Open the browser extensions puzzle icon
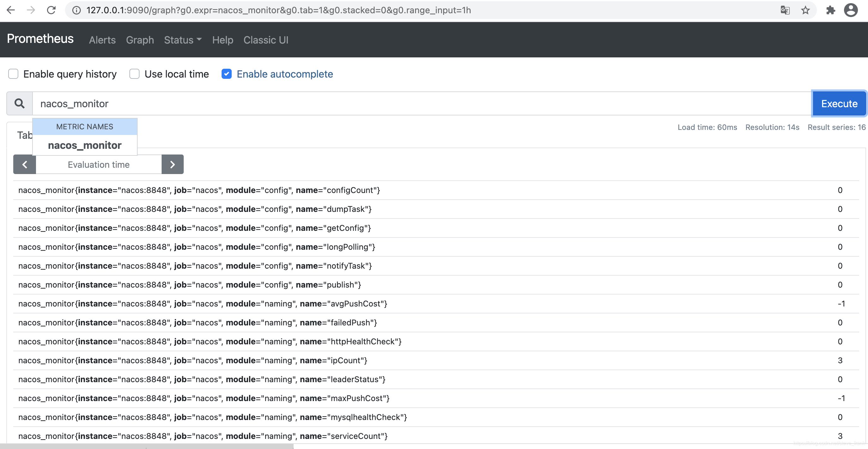Screen dimensions: 868x449 (x=831, y=10)
